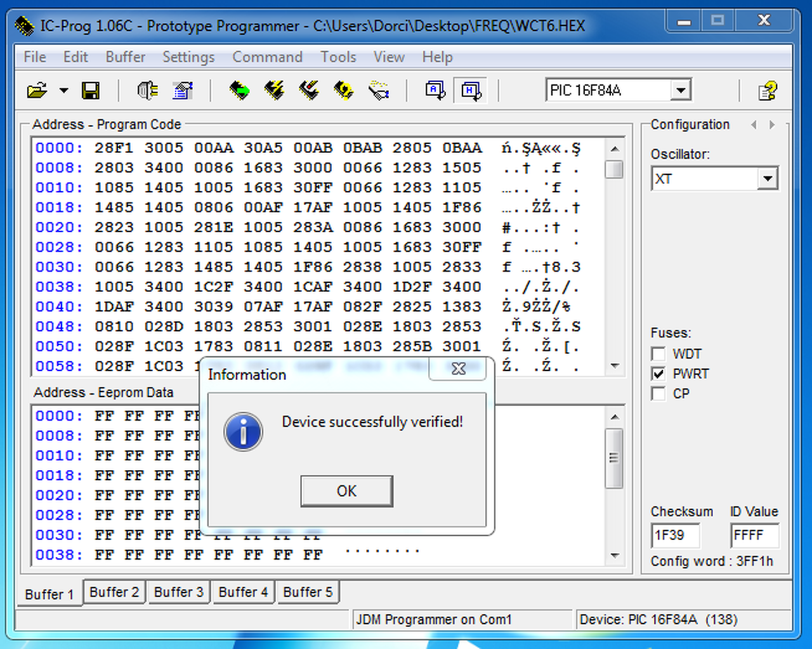812x649 pixels.
Task: Click the IC-Prog chip icon in title bar
Action: point(24,26)
